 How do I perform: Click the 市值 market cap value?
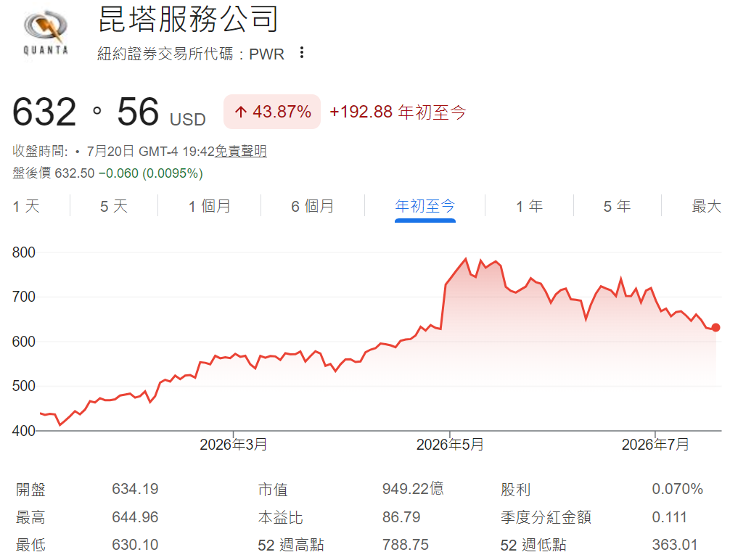pyautogui.click(x=412, y=489)
